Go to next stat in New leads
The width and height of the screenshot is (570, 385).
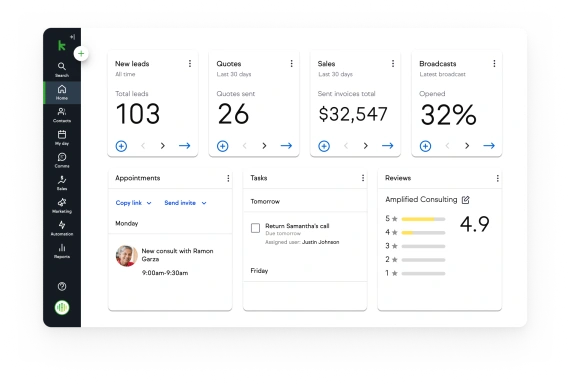(163, 146)
